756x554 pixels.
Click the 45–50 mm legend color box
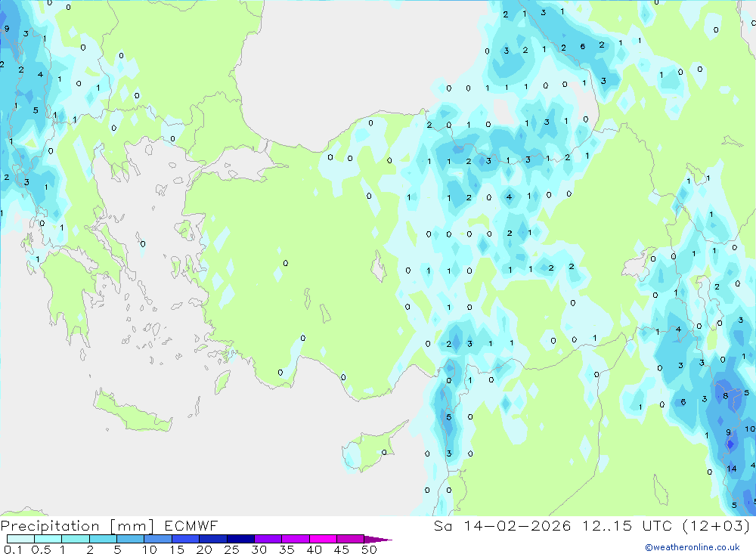350,539
